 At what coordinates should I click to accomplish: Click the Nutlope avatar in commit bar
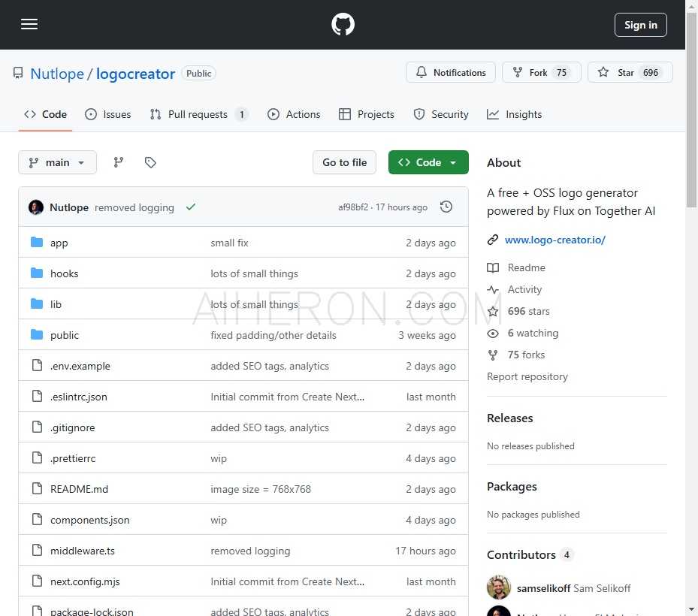(x=36, y=207)
